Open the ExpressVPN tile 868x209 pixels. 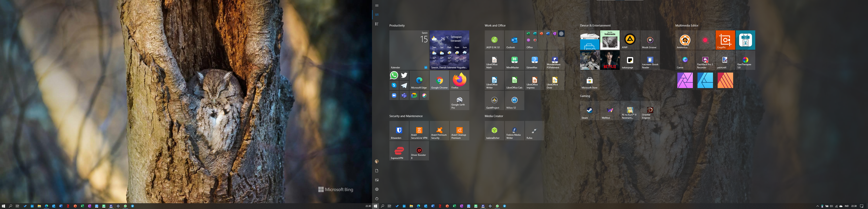(399, 151)
